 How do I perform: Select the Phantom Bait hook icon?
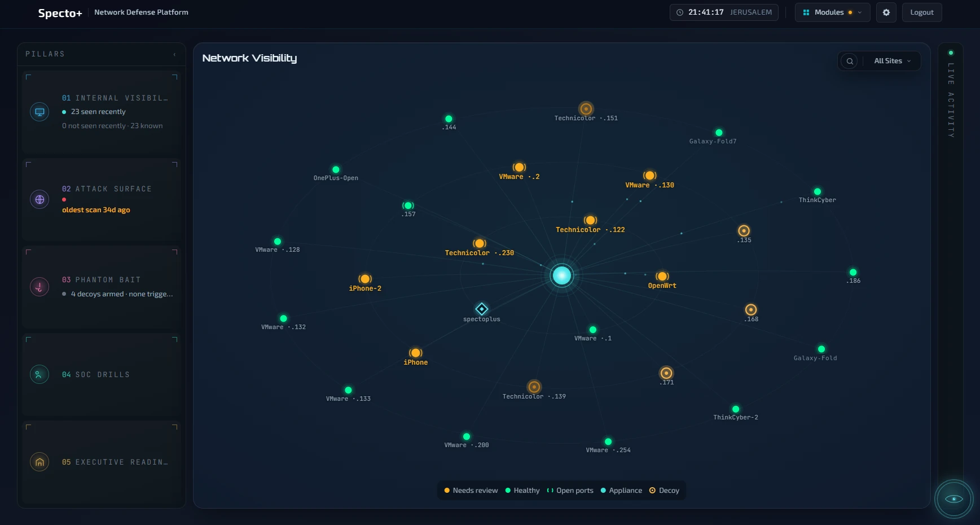pos(39,287)
